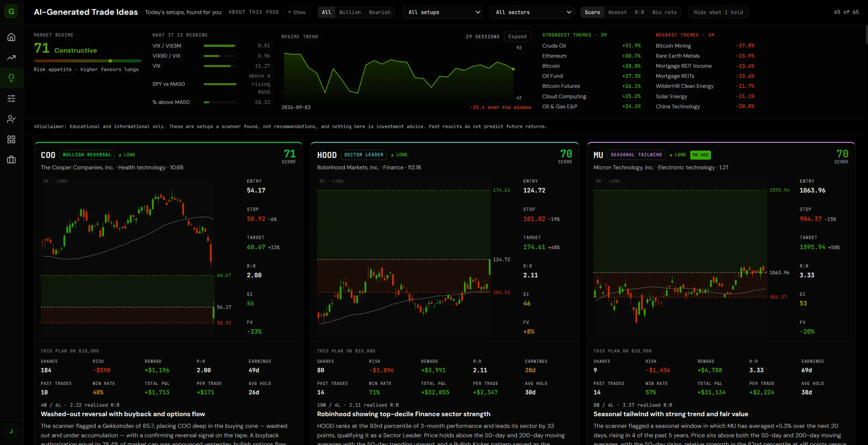The width and height of the screenshot is (868, 445).
Task: Open the trending chart sidebar icon
Action: coord(11,58)
